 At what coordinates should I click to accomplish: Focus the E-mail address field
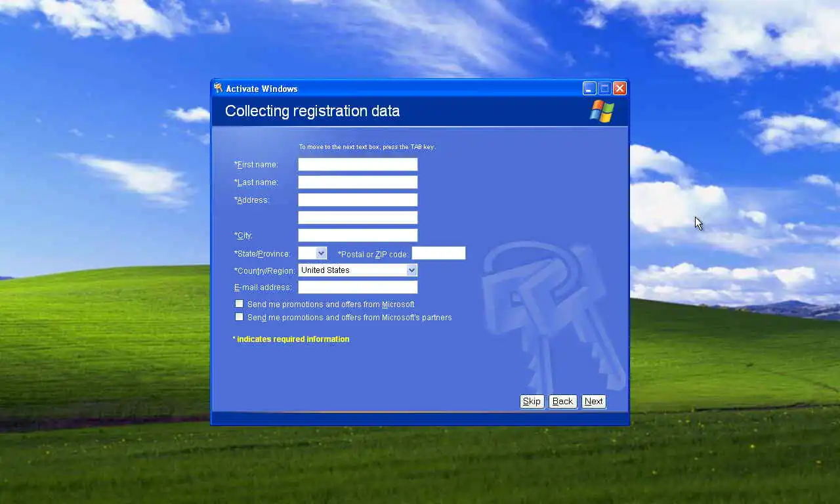358,287
